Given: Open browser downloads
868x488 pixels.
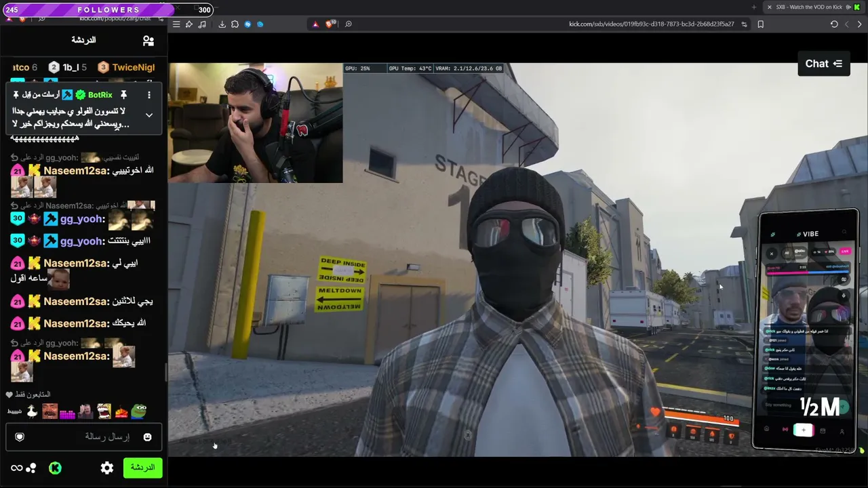Looking at the screenshot, I should click(x=222, y=24).
